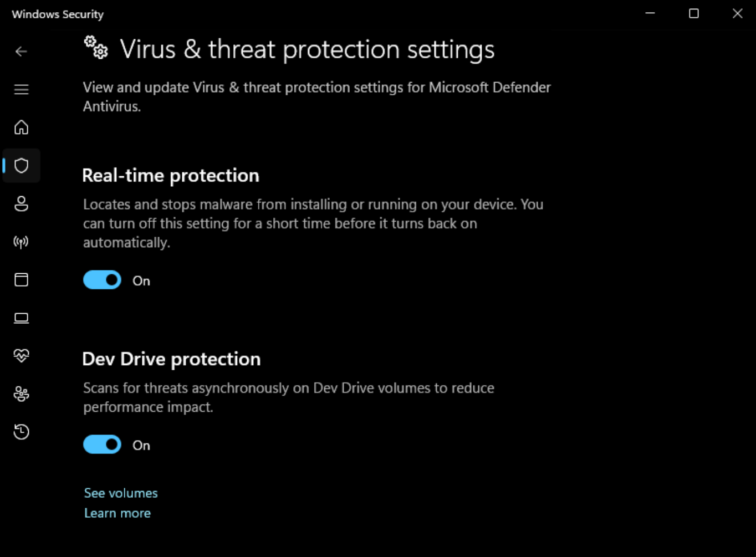Open Protection history clock icon
Viewport: 756px width, 557px height.
(x=21, y=432)
